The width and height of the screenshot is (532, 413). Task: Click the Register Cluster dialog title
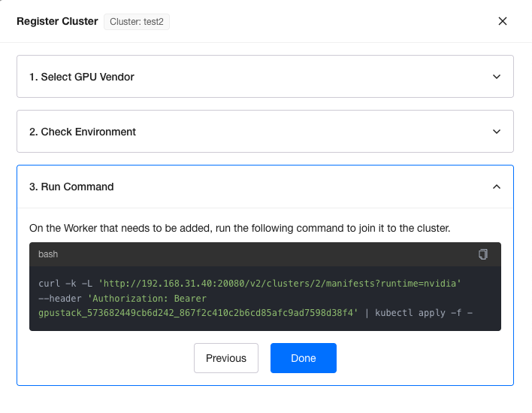pyautogui.click(x=57, y=21)
